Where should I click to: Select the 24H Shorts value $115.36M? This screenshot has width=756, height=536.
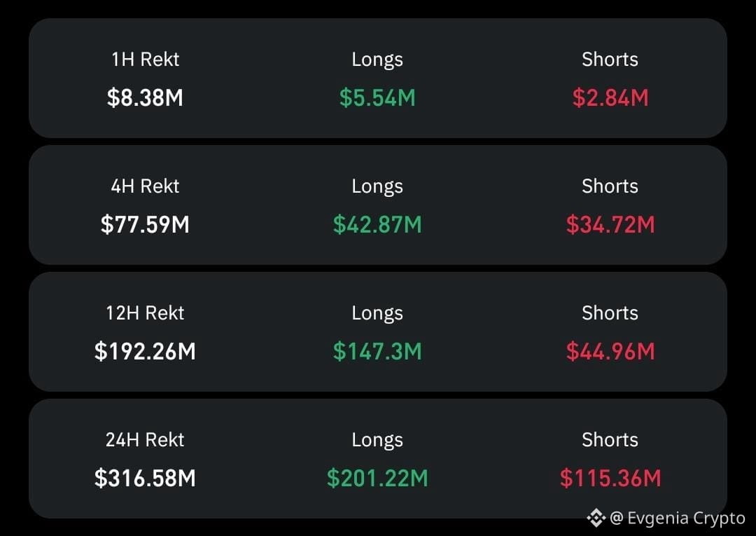click(x=610, y=478)
